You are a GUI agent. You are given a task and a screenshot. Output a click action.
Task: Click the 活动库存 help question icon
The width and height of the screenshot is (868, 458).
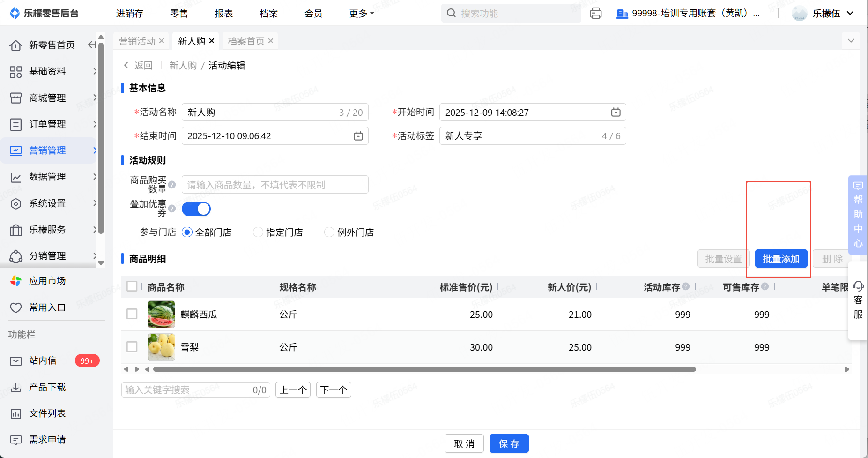pyautogui.click(x=686, y=286)
